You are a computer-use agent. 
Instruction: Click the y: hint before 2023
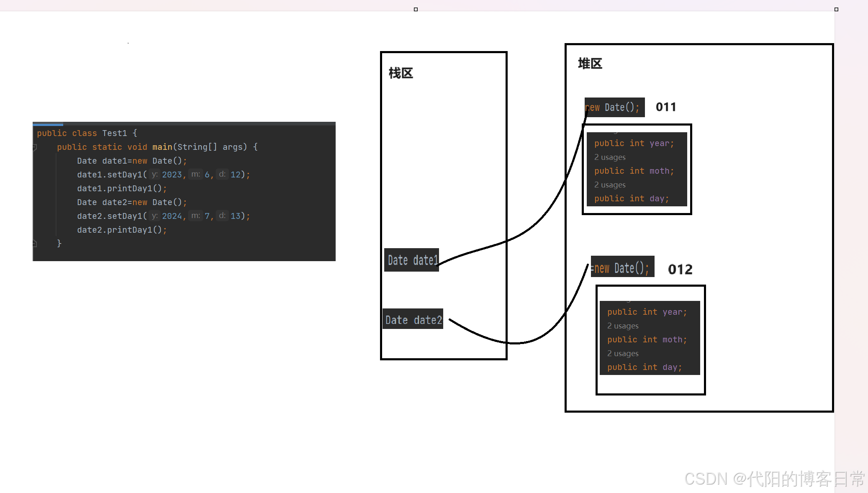(x=154, y=174)
